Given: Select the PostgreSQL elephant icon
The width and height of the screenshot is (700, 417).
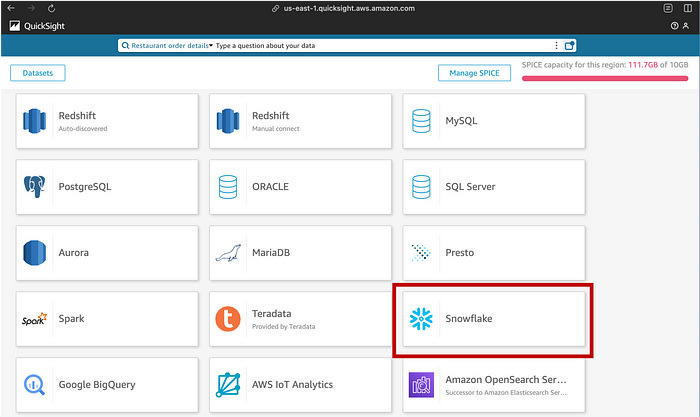Looking at the screenshot, I should (35, 186).
